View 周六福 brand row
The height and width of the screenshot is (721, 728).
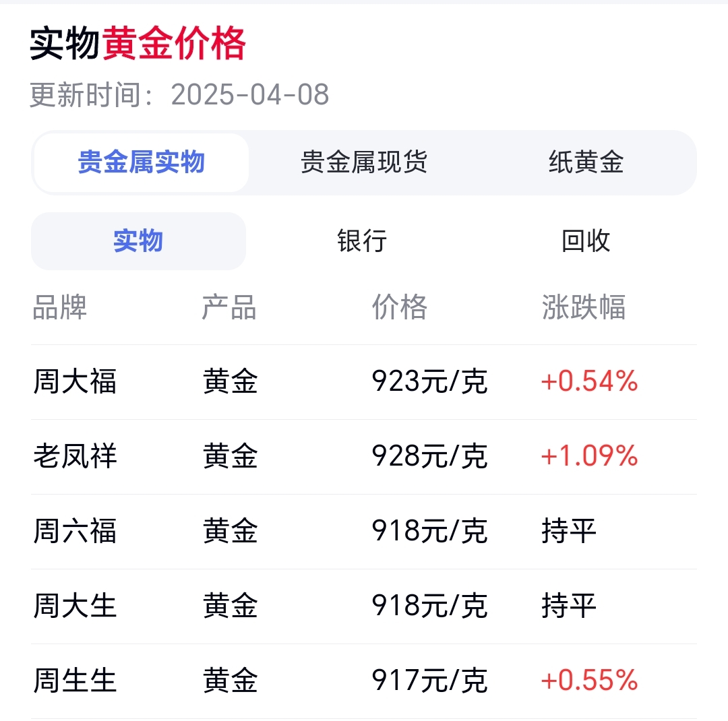[74, 531]
